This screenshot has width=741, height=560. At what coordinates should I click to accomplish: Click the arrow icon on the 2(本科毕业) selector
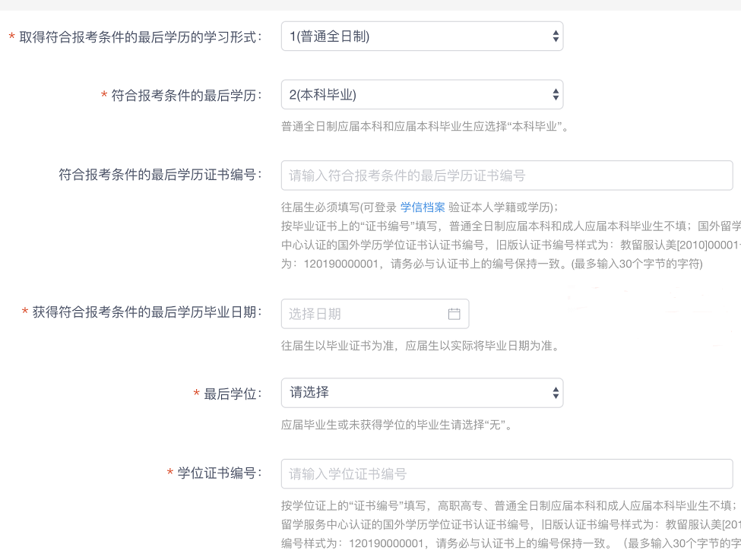tap(556, 95)
